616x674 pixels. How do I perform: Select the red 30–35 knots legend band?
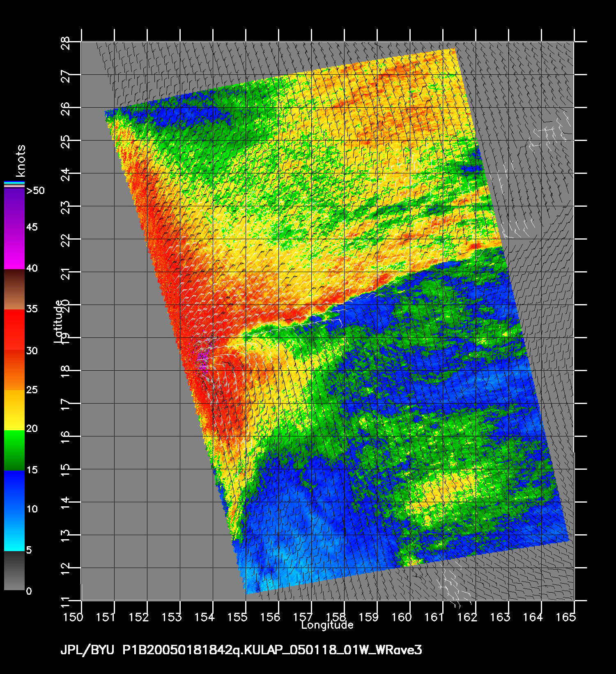point(14,330)
